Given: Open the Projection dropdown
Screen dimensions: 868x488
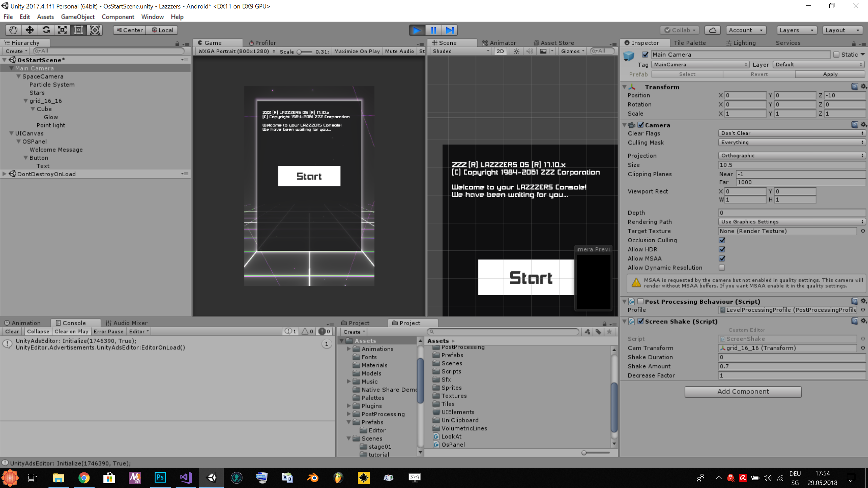Looking at the screenshot, I should [x=792, y=156].
